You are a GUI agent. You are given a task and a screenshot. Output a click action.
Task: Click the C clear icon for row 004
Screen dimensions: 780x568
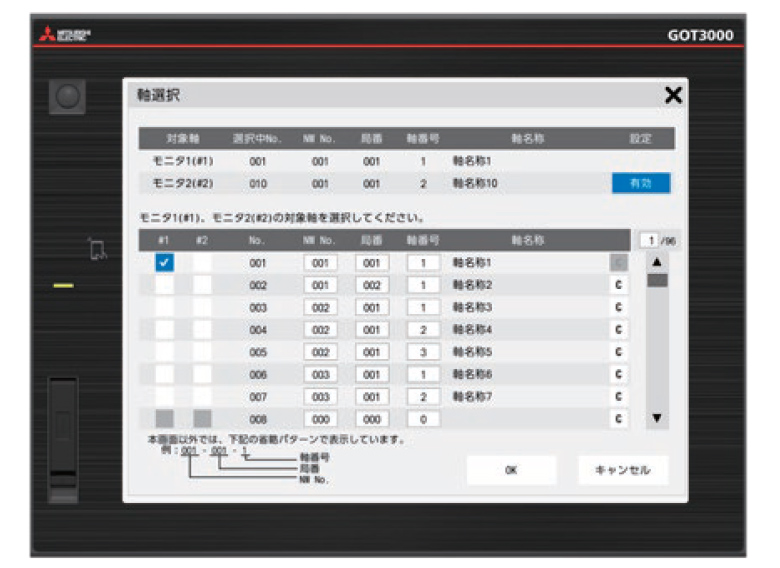coord(620,329)
